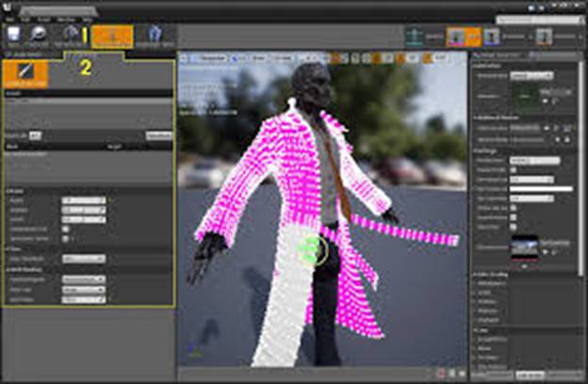Open the Asset menu
588x384 pixels.
pos(43,20)
